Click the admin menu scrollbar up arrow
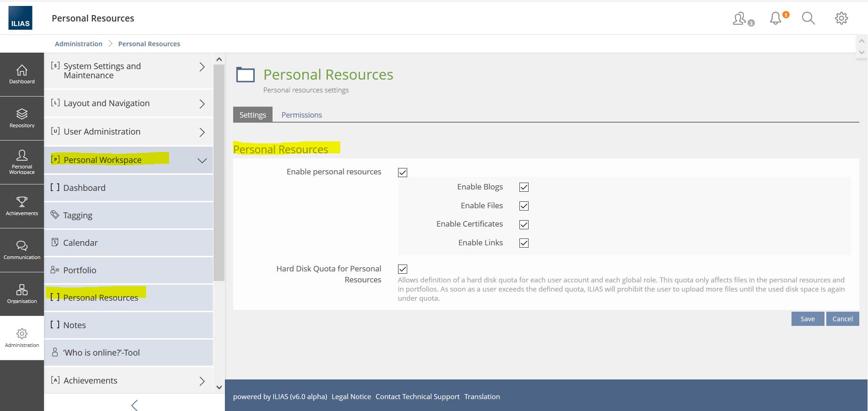Image resolution: width=868 pixels, height=411 pixels. pyautogui.click(x=219, y=59)
